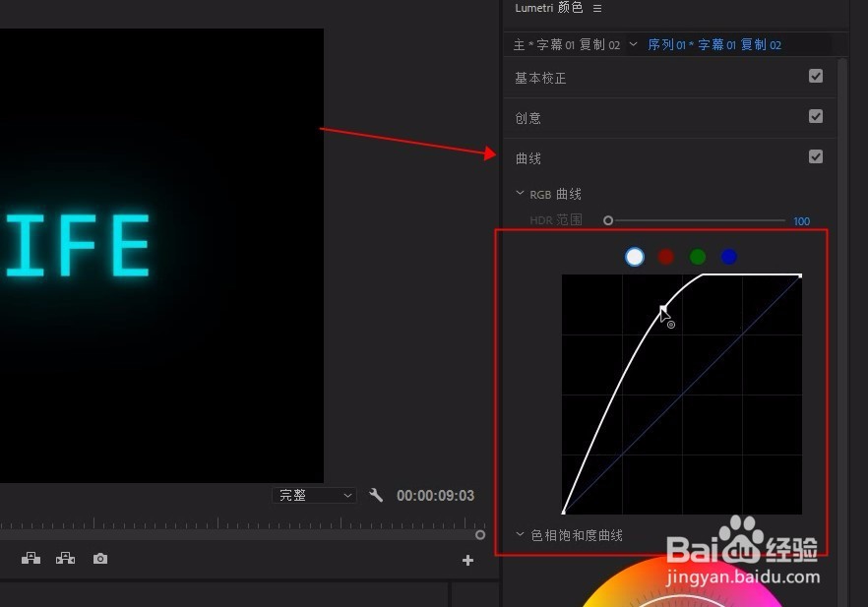Select the Overwrite icon below the monitor
Screen dimensions: 868x607
tap(65, 558)
